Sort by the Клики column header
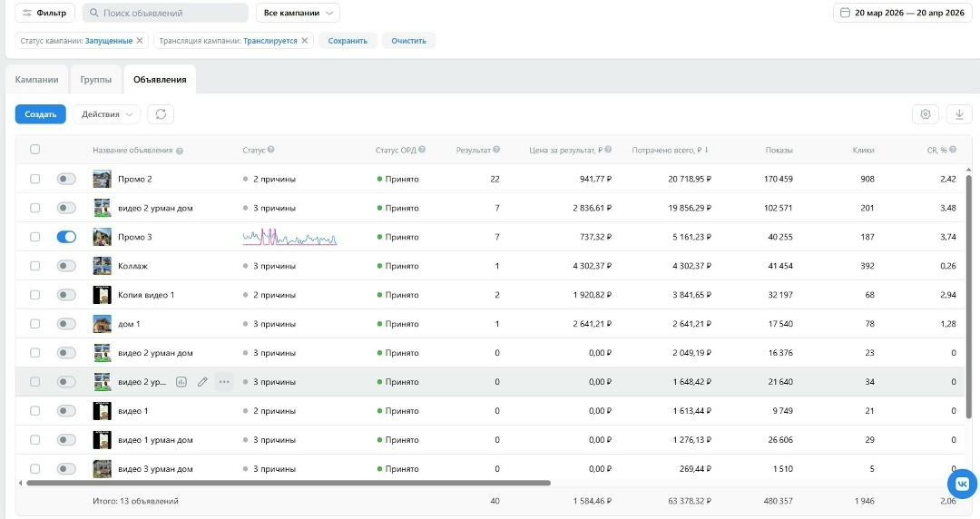Image resolution: width=980 pixels, height=519 pixels. [863, 150]
